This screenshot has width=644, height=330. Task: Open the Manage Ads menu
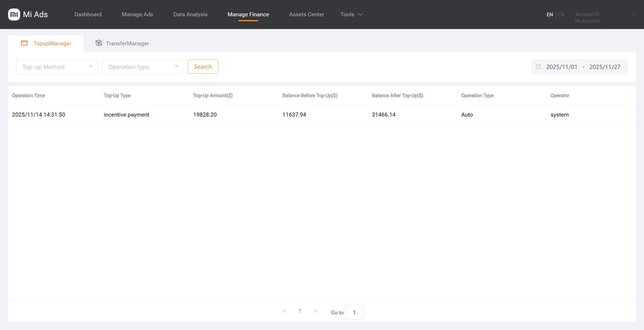click(x=137, y=15)
